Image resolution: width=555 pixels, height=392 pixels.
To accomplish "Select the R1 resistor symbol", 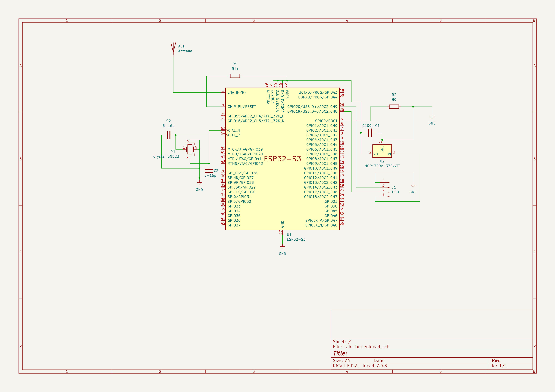I will pyautogui.click(x=235, y=76).
